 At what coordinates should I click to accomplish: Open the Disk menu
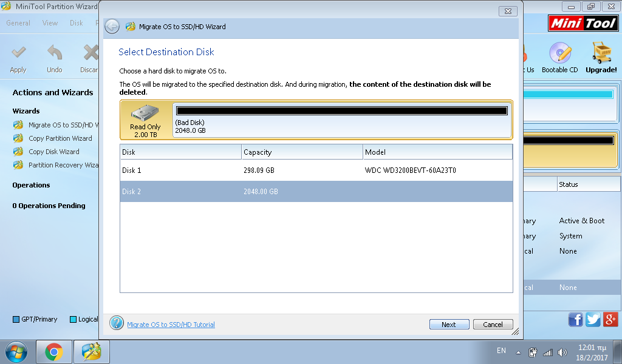click(x=76, y=23)
